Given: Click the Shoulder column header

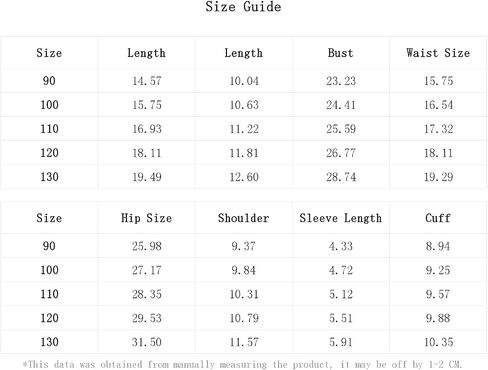Looking at the screenshot, I should pyautogui.click(x=244, y=218).
